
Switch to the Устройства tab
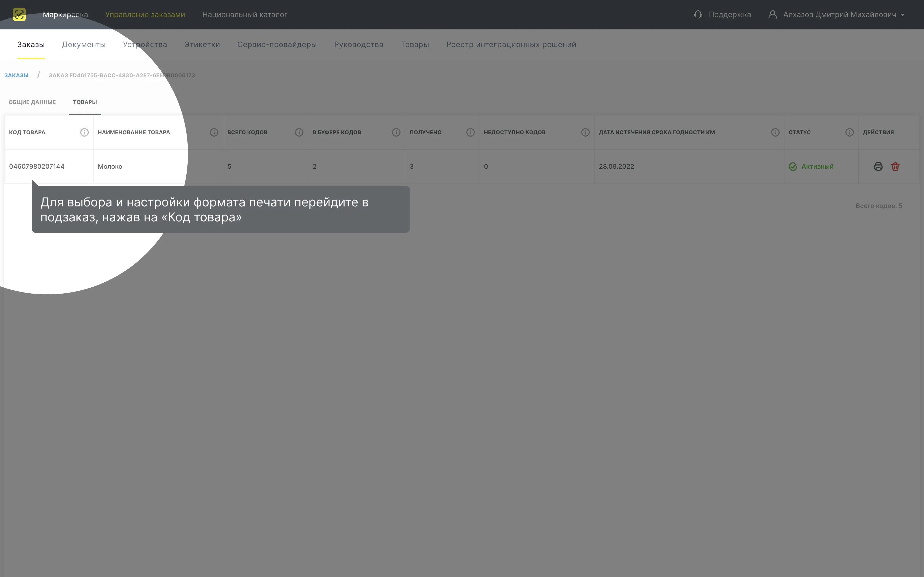coord(145,45)
